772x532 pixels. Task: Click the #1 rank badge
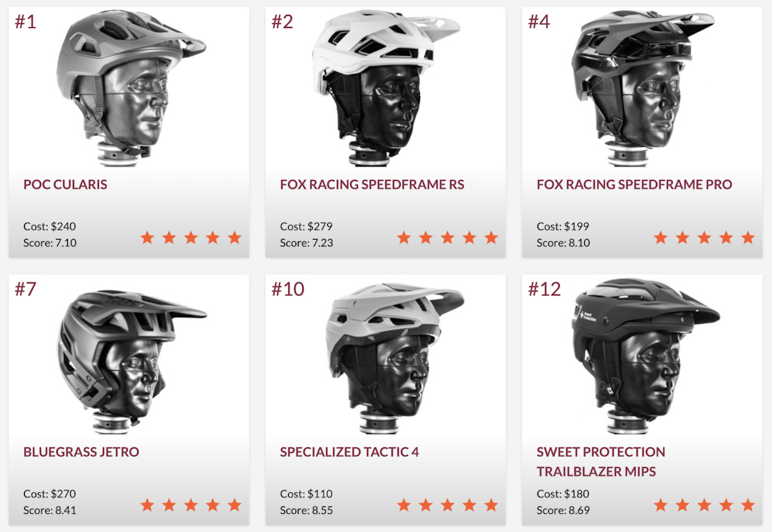click(25, 22)
